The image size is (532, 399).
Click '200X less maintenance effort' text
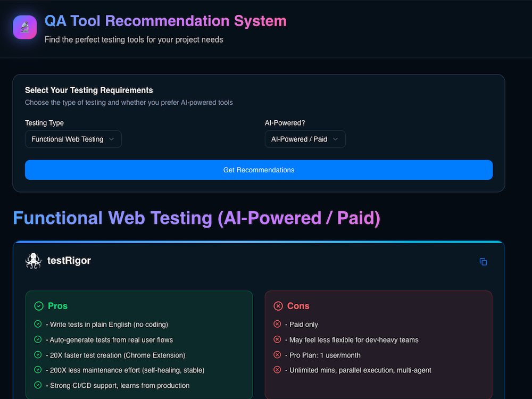[x=125, y=370]
